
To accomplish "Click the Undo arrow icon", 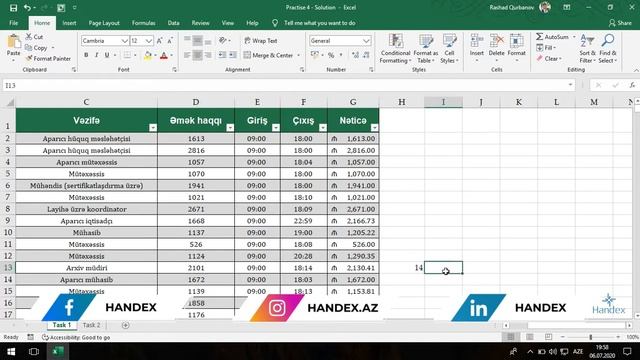I will (27, 8).
